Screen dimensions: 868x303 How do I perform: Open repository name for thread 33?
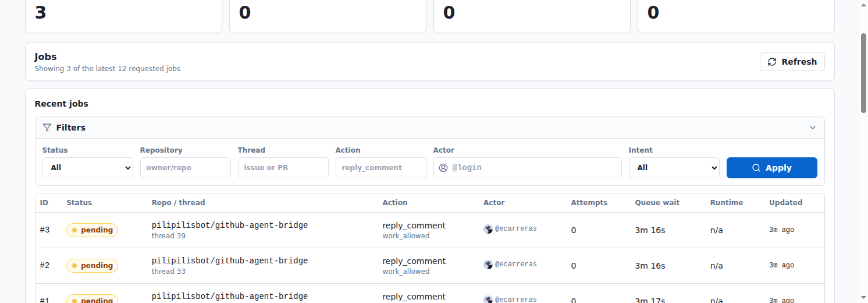[230, 260]
